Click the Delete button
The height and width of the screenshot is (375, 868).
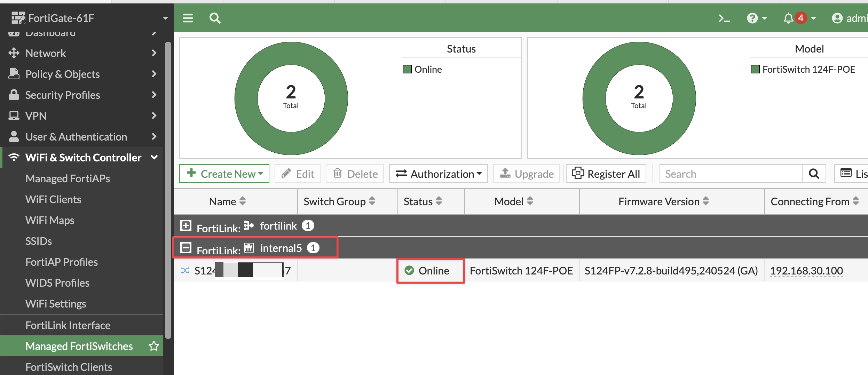coord(355,174)
